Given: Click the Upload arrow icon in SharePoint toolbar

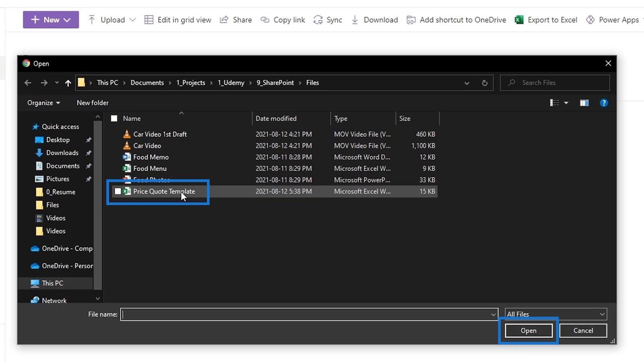Looking at the screenshot, I should pos(92,20).
